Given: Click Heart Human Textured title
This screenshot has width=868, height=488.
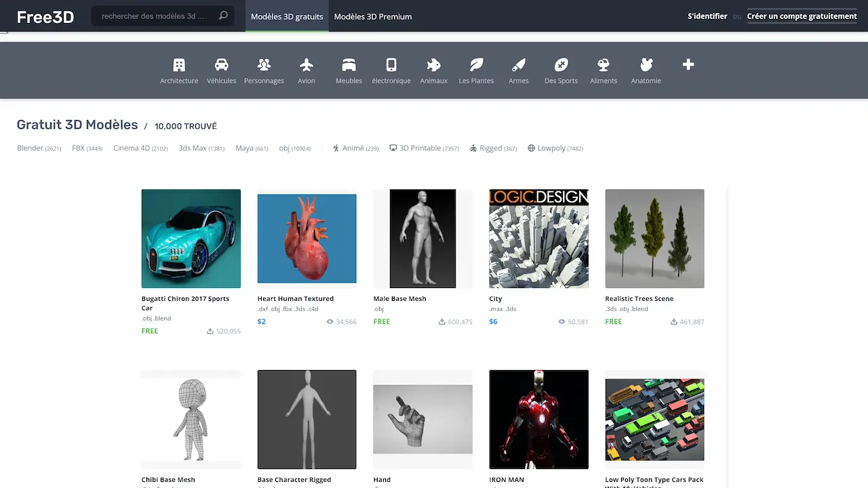Looking at the screenshot, I should point(296,298).
